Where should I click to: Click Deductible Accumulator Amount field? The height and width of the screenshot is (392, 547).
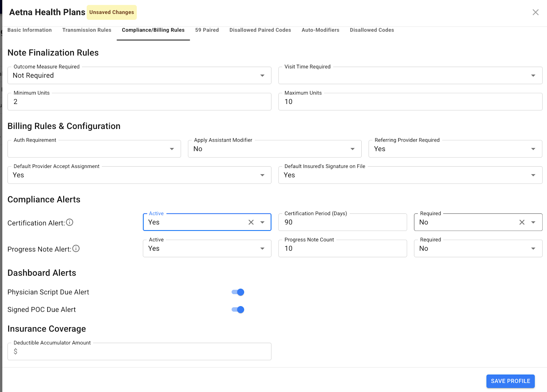pos(139,351)
